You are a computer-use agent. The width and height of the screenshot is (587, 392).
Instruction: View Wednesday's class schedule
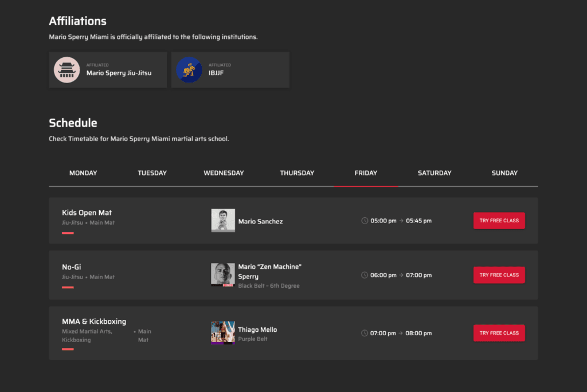pos(224,173)
